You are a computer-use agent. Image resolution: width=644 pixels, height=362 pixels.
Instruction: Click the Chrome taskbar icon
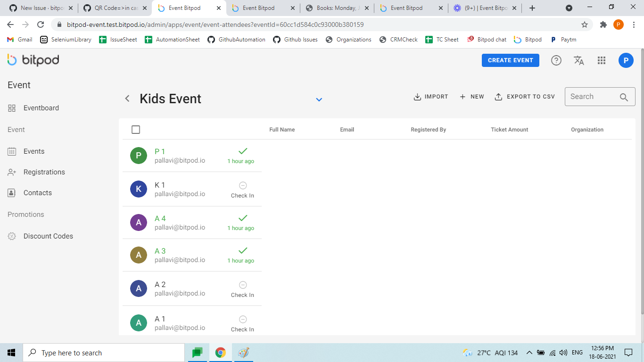(220, 353)
